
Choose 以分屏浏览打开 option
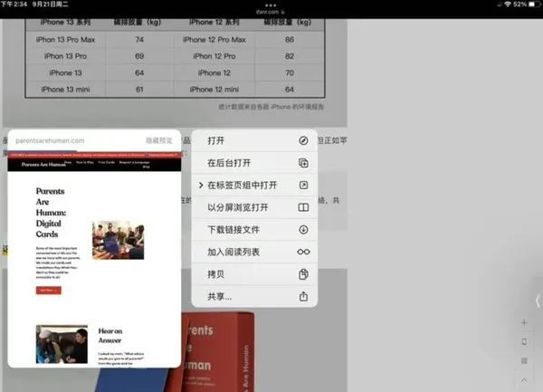point(254,207)
